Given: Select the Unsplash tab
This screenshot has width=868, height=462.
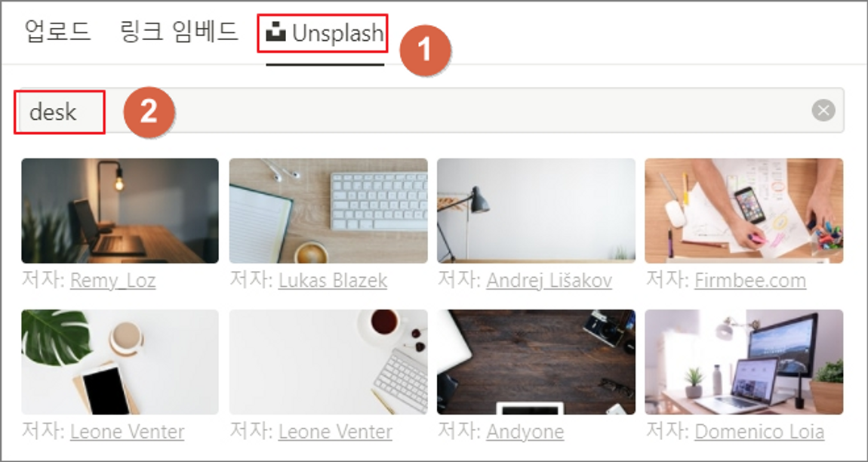Looking at the screenshot, I should click(325, 33).
